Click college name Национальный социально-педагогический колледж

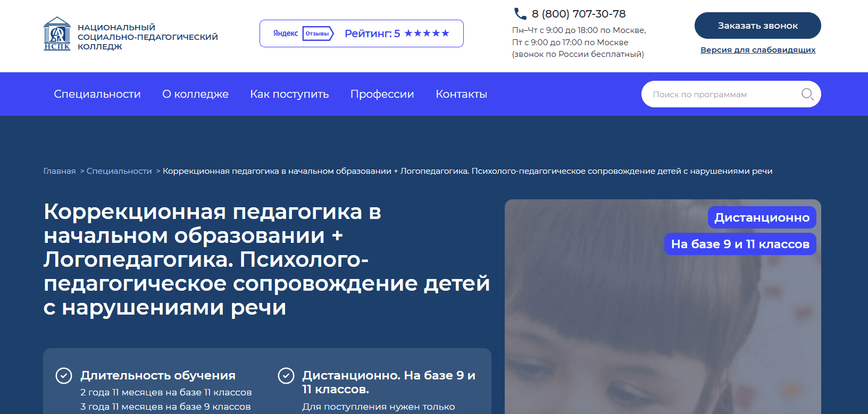point(148,37)
